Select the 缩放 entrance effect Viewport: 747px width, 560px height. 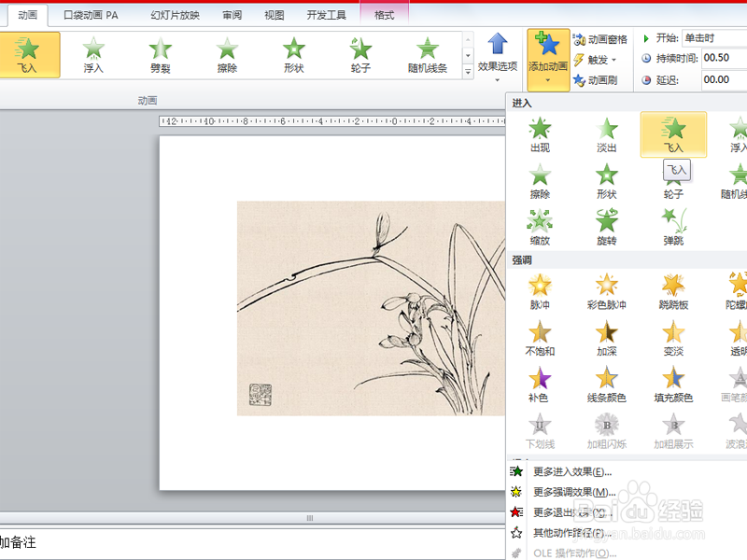click(540, 228)
